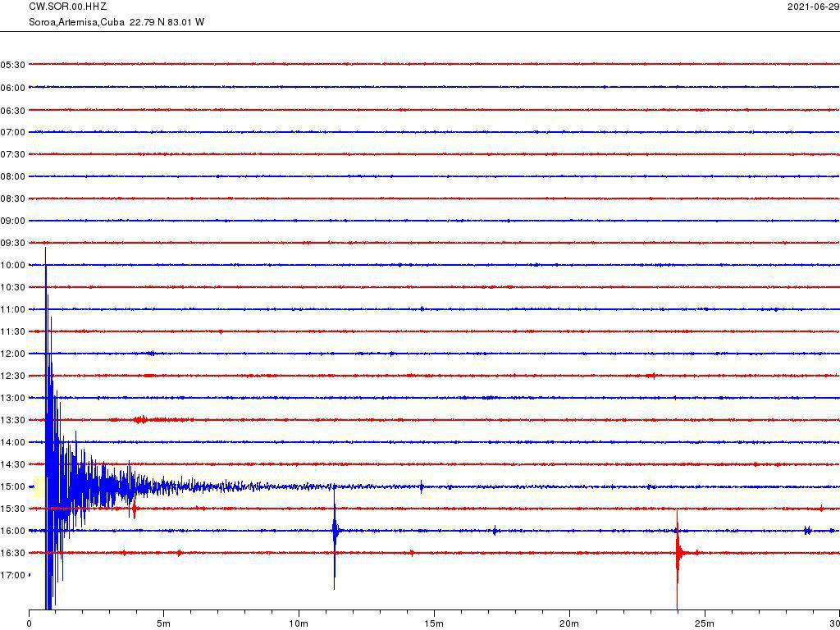Screen dimensions: 840x630
Task: Select the 12:00 time label
Action: click(13, 354)
